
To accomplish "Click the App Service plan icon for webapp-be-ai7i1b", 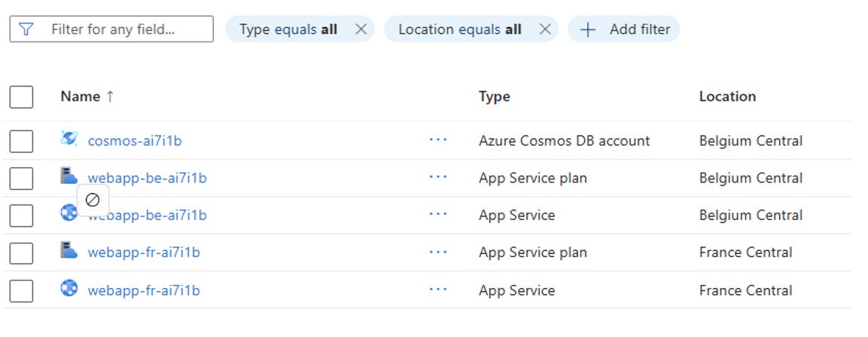I will click(69, 176).
